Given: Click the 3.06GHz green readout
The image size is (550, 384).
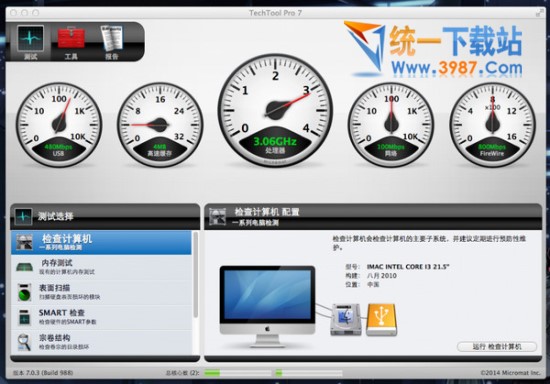Looking at the screenshot, I should [x=275, y=141].
